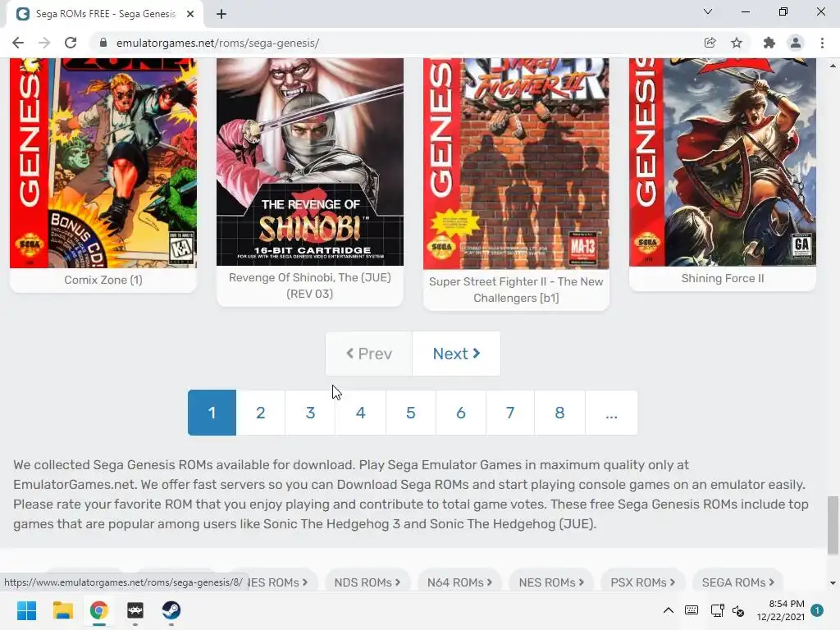Select the Sega ROMs FREE browser tab
840x630 pixels.
[x=105, y=14]
